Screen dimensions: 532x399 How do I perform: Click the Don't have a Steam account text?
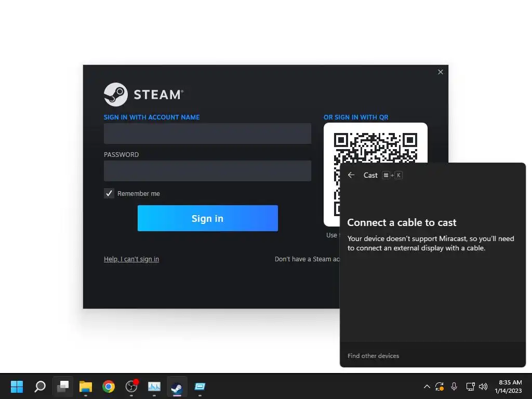click(307, 259)
